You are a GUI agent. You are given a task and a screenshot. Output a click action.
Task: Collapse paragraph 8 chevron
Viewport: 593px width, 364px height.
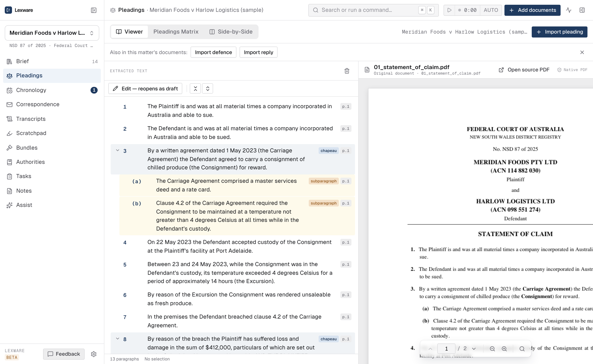pyautogui.click(x=118, y=339)
